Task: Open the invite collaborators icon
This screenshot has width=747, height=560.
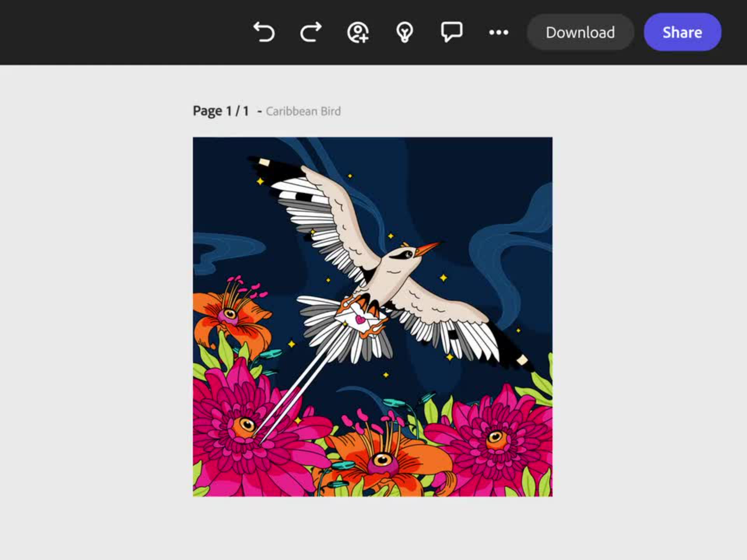Action: click(x=358, y=32)
